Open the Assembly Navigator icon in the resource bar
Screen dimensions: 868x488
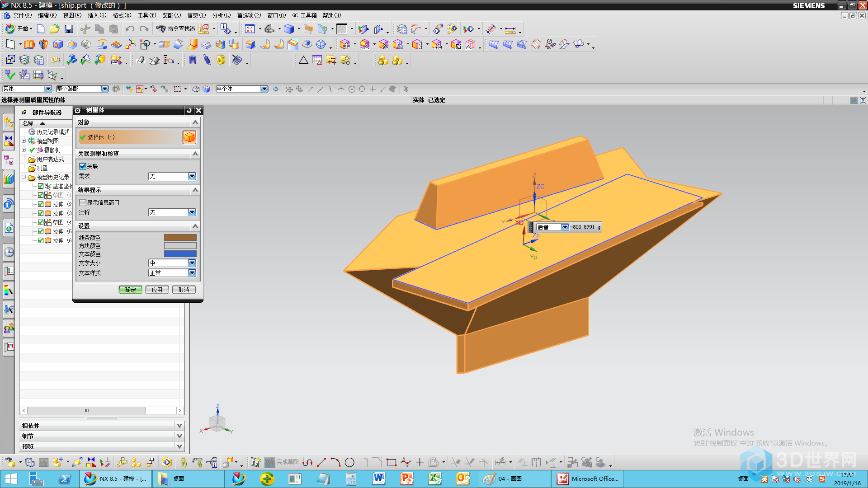coord(9,121)
